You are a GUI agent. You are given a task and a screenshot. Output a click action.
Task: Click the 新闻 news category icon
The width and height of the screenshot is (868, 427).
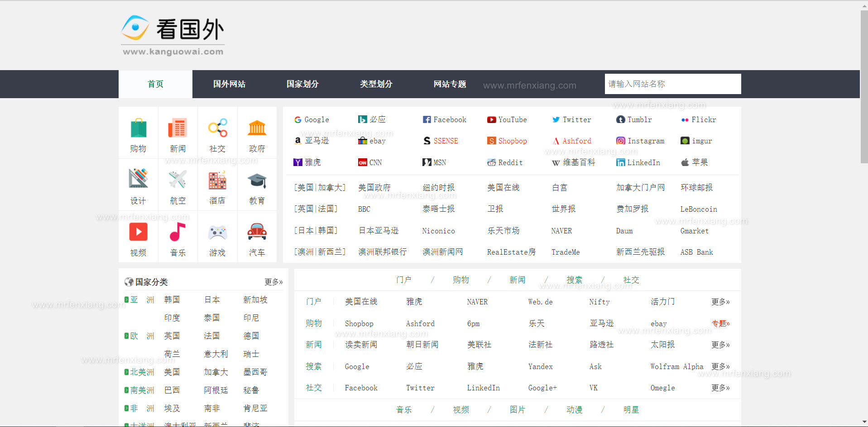177,129
